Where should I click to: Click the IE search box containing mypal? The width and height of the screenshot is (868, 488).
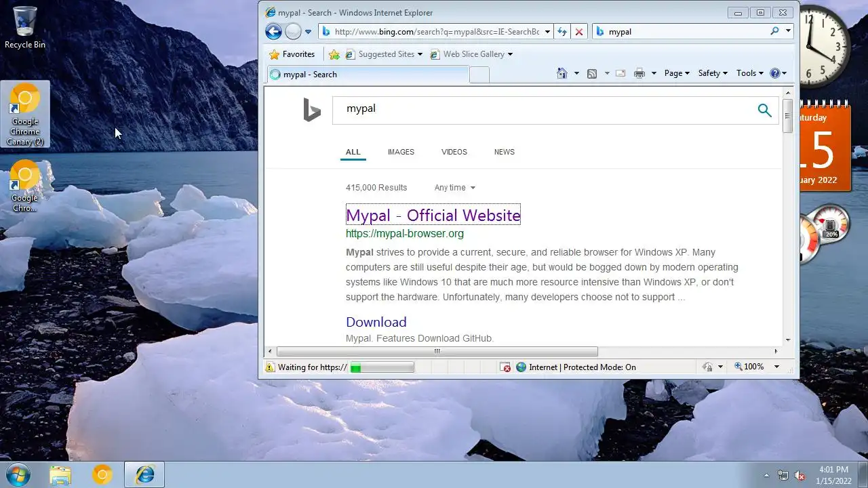click(686, 32)
